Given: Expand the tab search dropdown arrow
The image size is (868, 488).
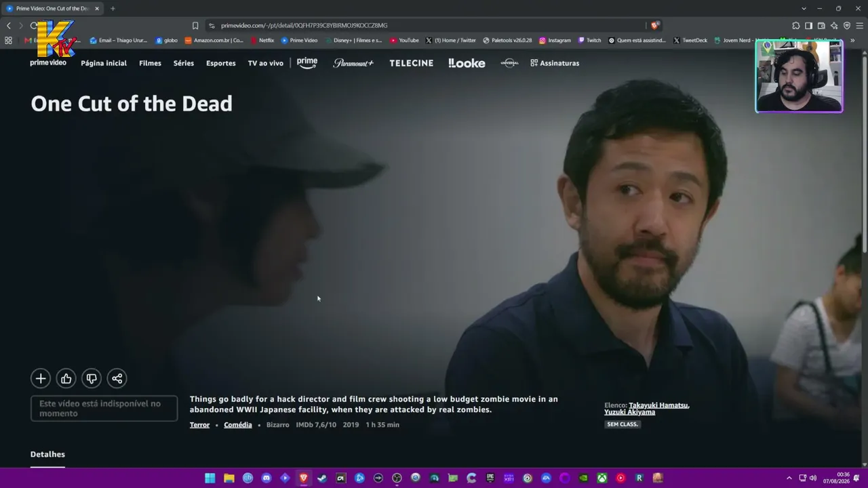Looking at the screenshot, I should [x=804, y=9].
